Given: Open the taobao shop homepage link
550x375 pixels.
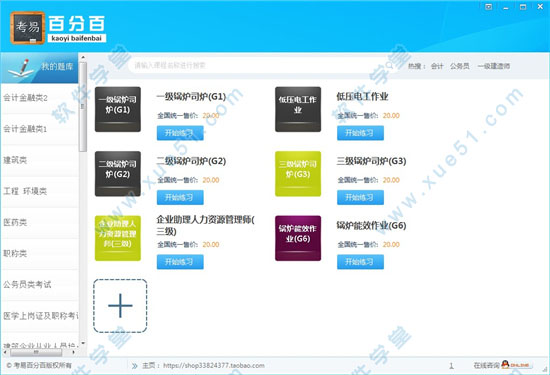Looking at the screenshot, I should click(214, 366).
